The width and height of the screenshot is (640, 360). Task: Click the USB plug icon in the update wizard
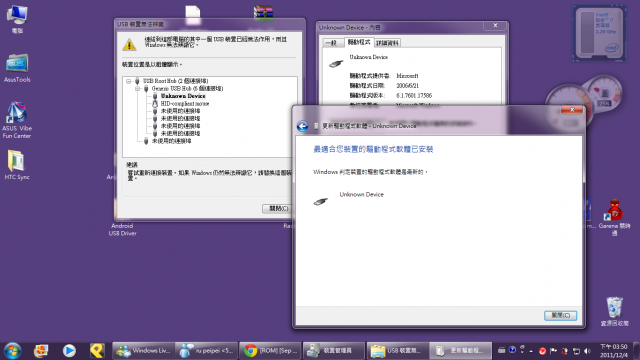pos(321,201)
